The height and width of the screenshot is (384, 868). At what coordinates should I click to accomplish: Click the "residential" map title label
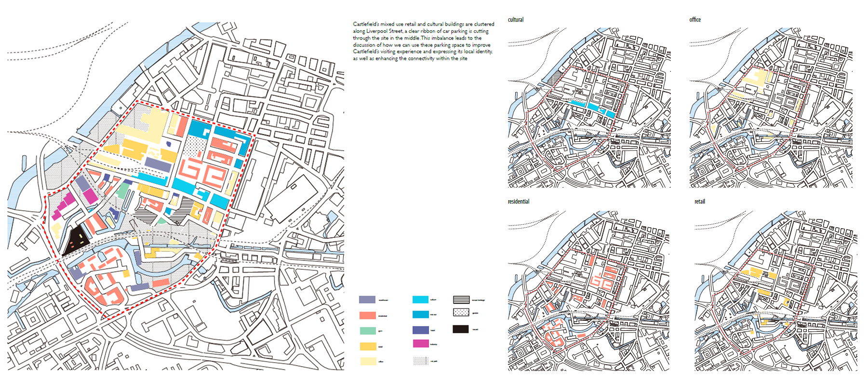click(518, 202)
